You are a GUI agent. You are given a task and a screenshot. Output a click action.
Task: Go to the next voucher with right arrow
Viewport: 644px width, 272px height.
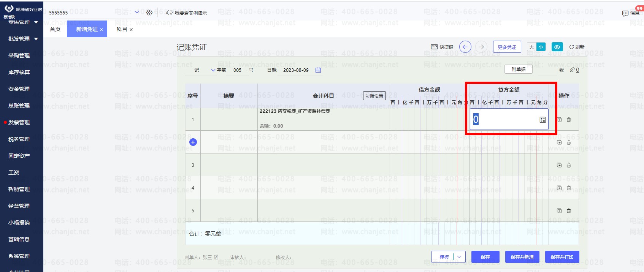tap(481, 47)
